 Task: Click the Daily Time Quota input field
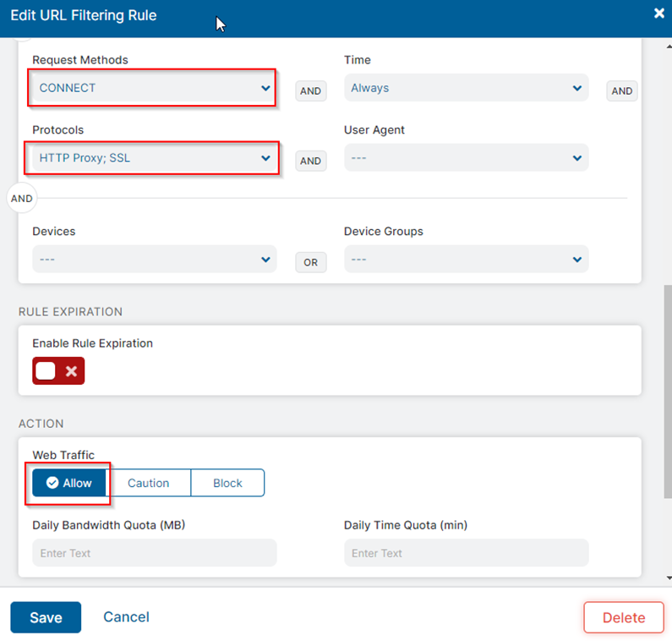pos(466,553)
